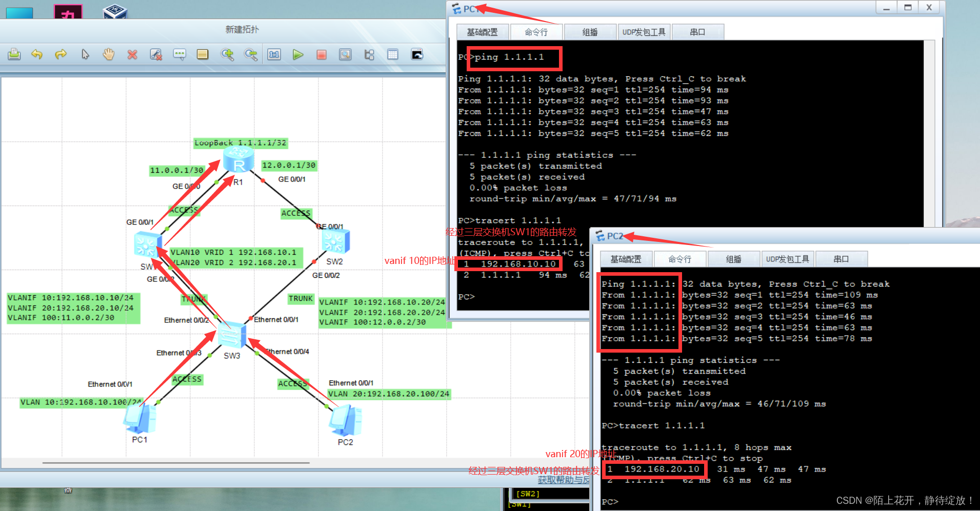Click the TRUNK label near SW2 link
This screenshot has width=980, height=511.
301,298
